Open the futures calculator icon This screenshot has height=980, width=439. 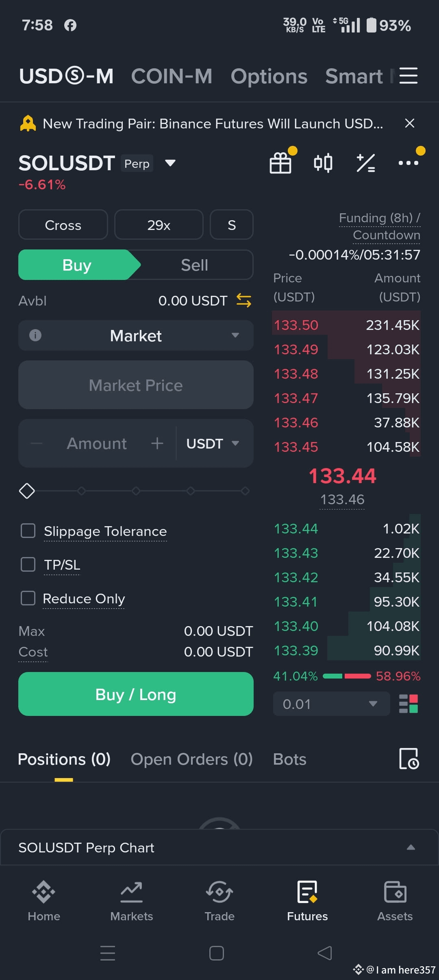click(366, 163)
